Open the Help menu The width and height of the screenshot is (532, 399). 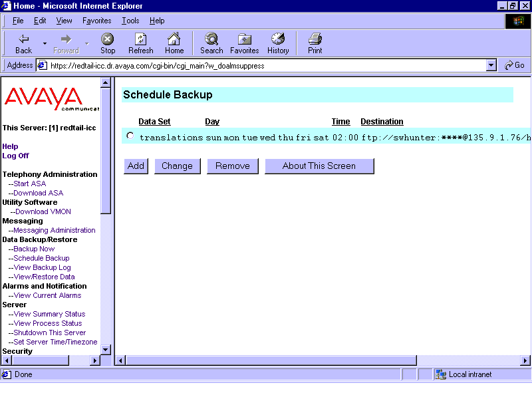(x=157, y=21)
